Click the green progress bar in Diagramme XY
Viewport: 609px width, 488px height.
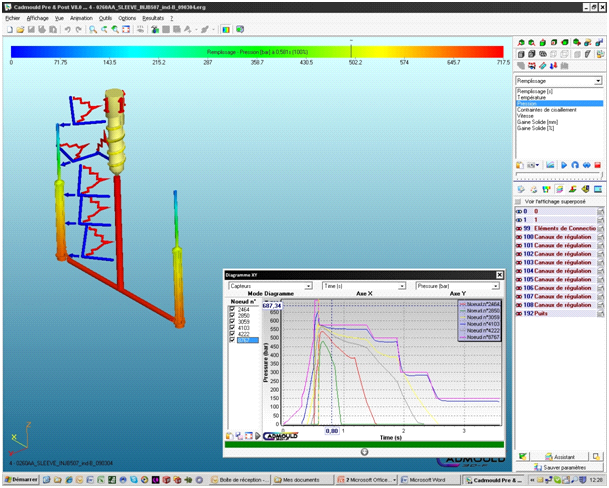pyautogui.click(x=364, y=444)
